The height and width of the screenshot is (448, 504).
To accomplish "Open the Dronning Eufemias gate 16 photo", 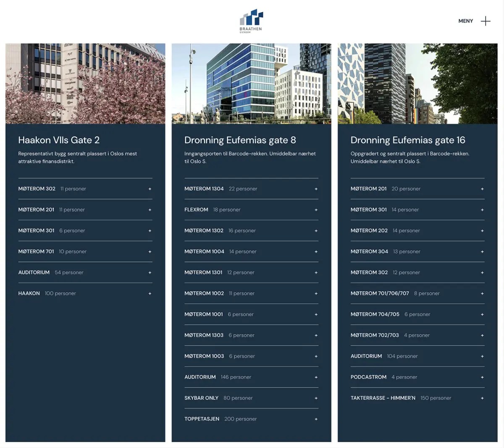I will (417, 84).
